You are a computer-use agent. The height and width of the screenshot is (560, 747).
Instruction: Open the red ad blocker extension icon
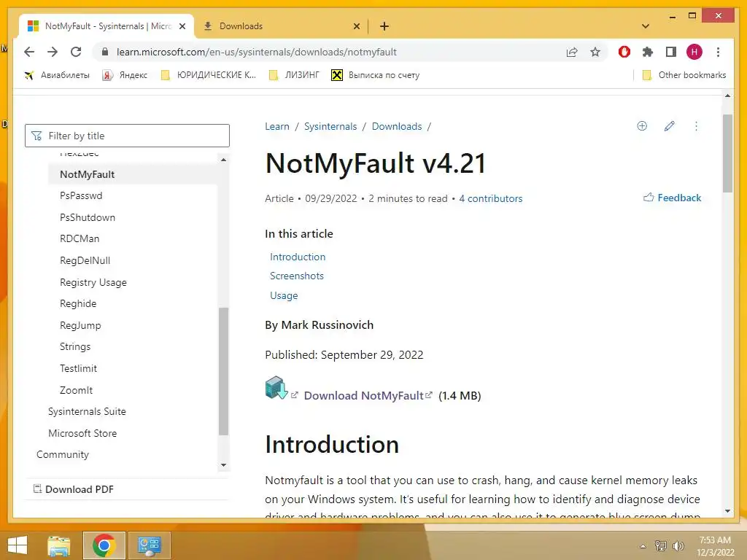(624, 52)
